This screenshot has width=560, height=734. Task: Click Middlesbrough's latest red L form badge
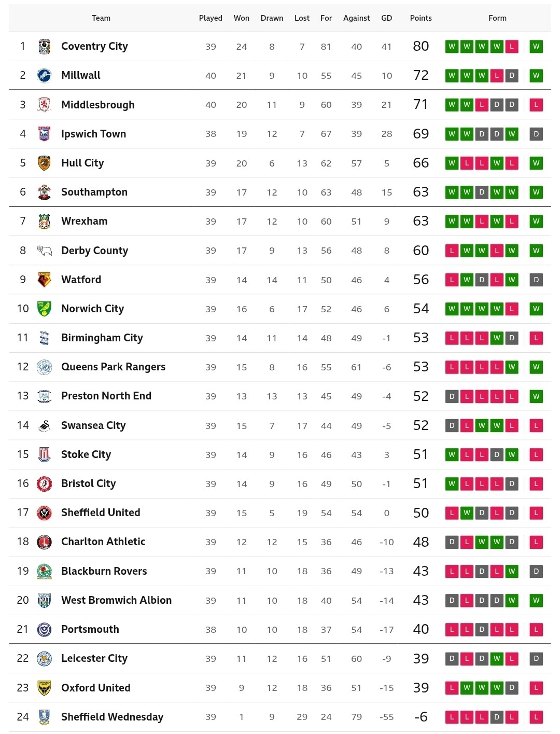[536, 105]
